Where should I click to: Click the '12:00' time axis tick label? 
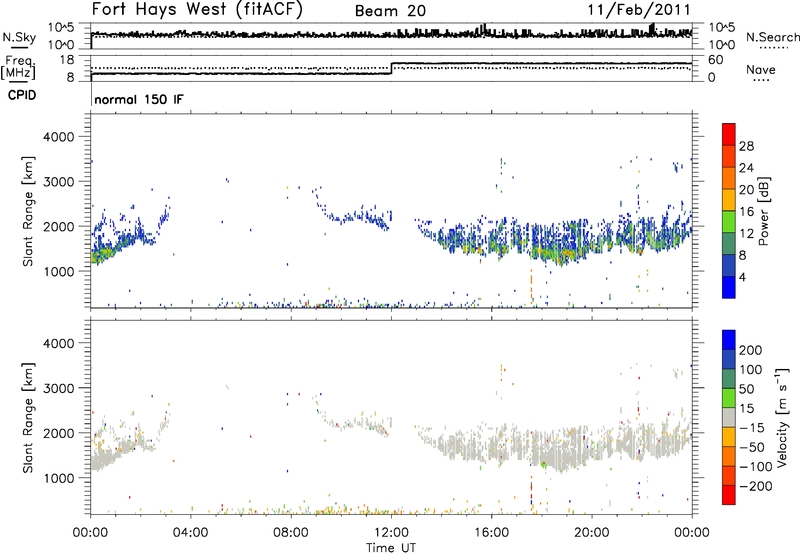pyautogui.click(x=391, y=533)
